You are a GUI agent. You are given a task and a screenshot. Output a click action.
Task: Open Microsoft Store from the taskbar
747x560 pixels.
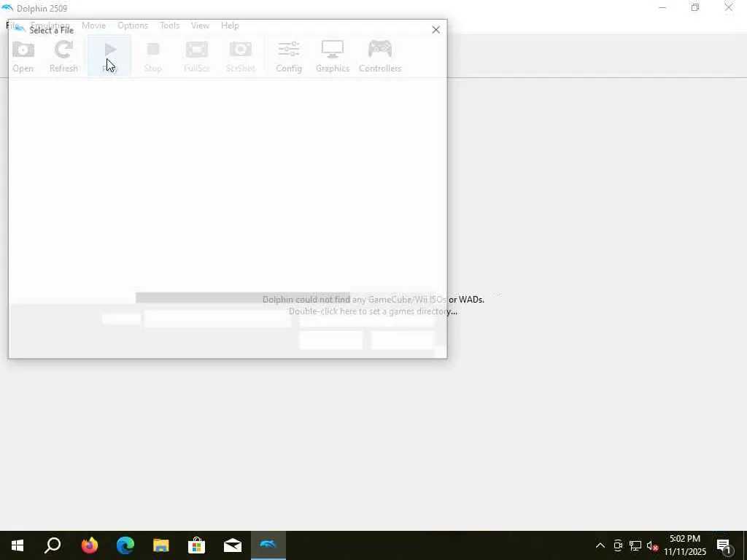pyautogui.click(x=197, y=545)
